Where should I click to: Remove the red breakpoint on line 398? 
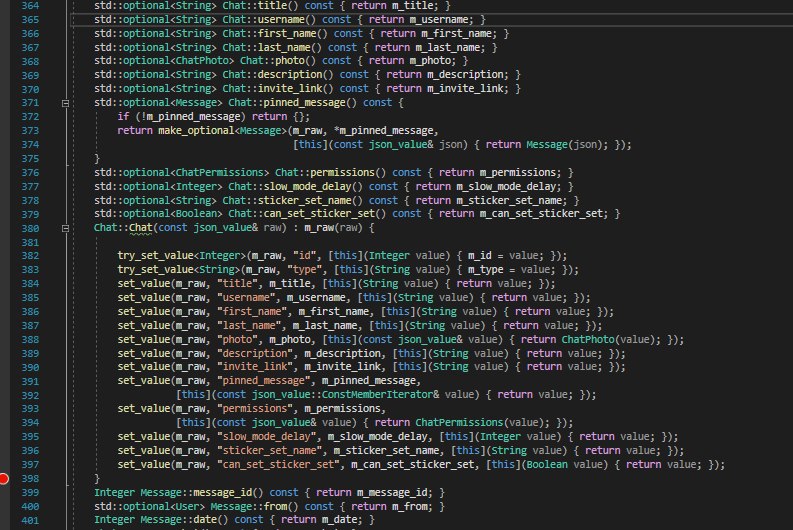(4, 478)
